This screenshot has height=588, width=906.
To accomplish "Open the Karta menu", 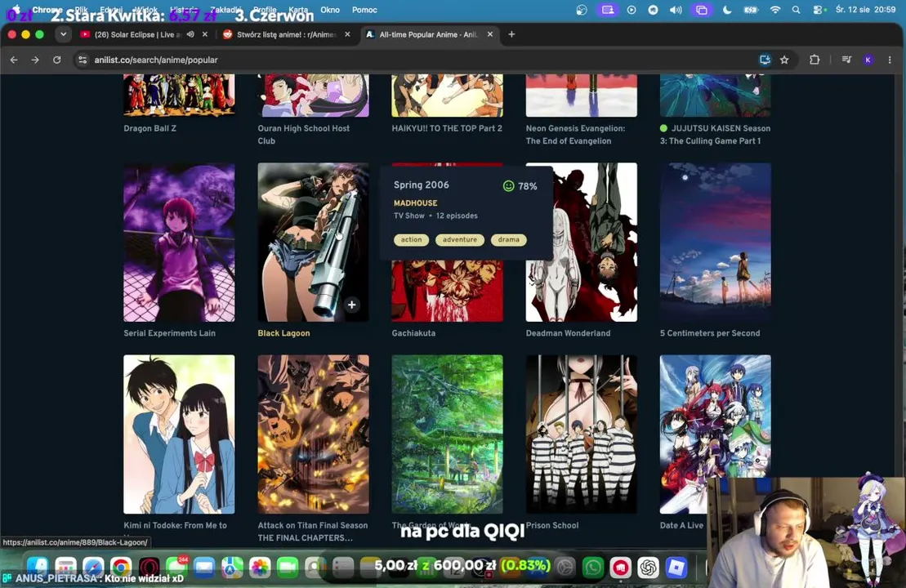I will coord(297,10).
